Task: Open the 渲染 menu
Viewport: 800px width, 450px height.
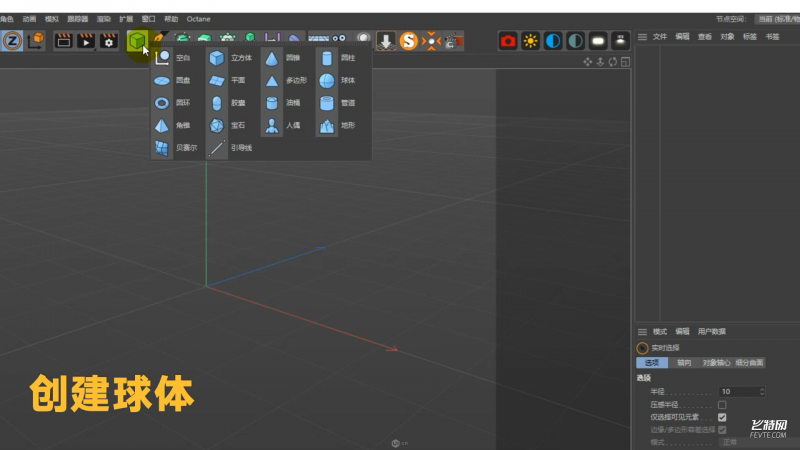Action: click(104, 19)
